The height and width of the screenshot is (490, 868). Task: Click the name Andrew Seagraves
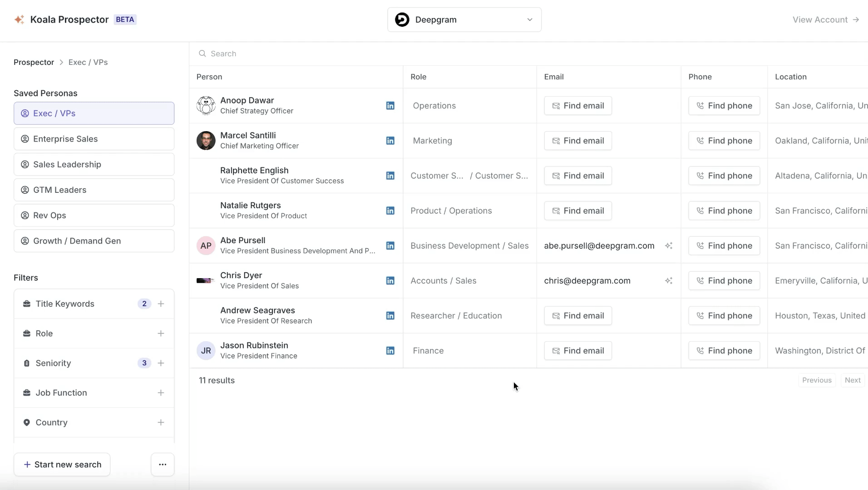pyautogui.click(x=257, y=310)
